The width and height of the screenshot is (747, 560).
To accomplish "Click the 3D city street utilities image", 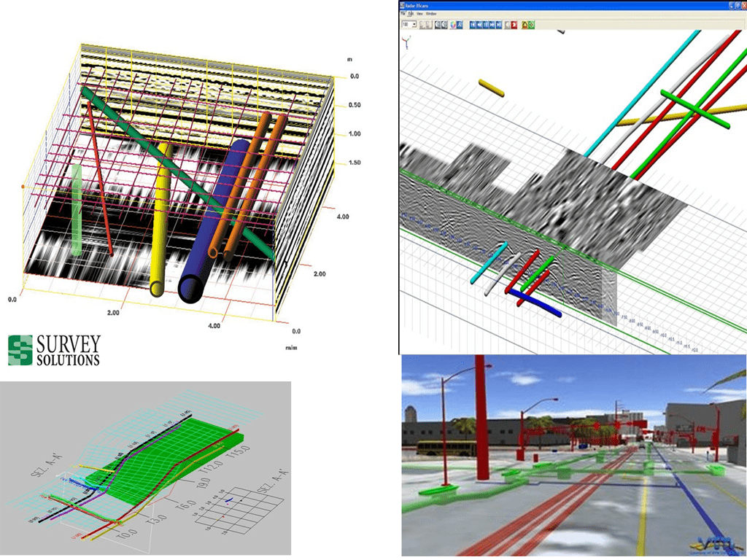I will tap(573, 456).
